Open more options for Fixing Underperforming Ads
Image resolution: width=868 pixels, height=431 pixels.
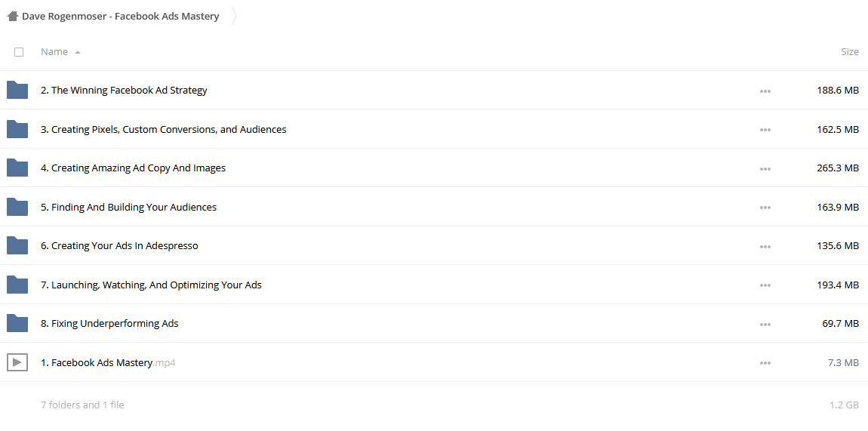(765, 325)
